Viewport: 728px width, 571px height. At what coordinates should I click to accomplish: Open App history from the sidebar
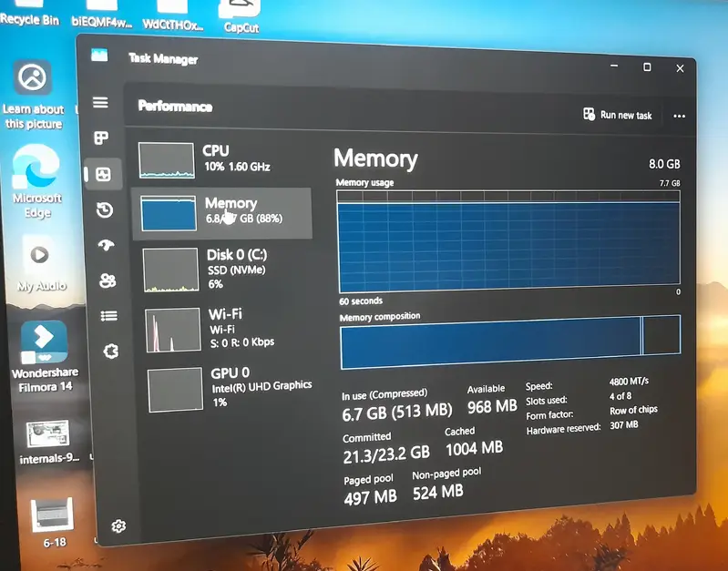[105, 210]
